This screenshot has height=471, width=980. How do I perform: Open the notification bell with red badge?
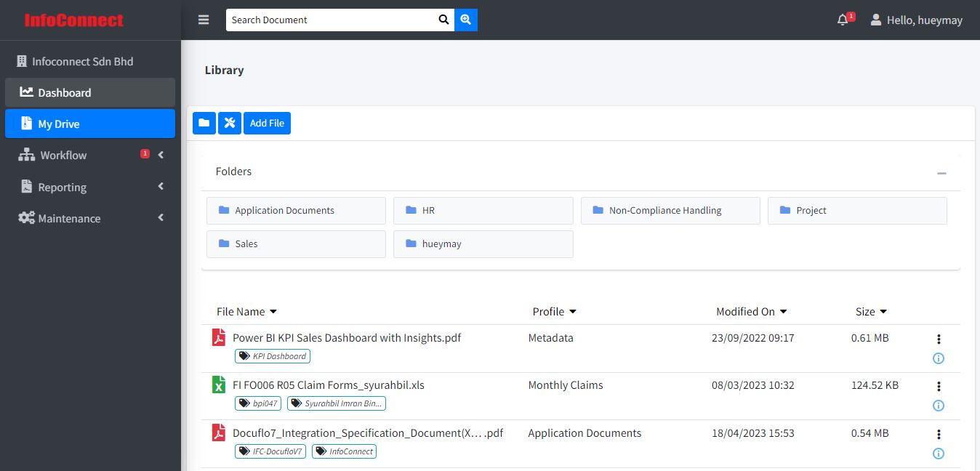pyautogui.click(x=843, y=20)
